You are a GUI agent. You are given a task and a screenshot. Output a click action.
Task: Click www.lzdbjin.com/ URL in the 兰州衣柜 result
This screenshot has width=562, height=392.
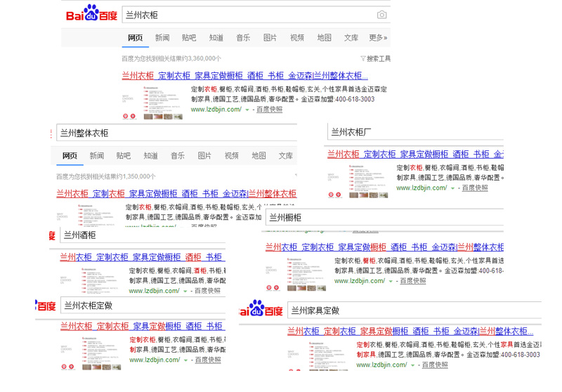coord(216,110)
